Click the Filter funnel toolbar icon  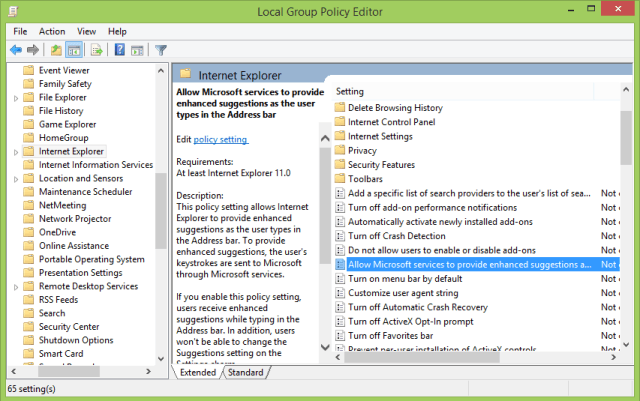coord(161,50)
